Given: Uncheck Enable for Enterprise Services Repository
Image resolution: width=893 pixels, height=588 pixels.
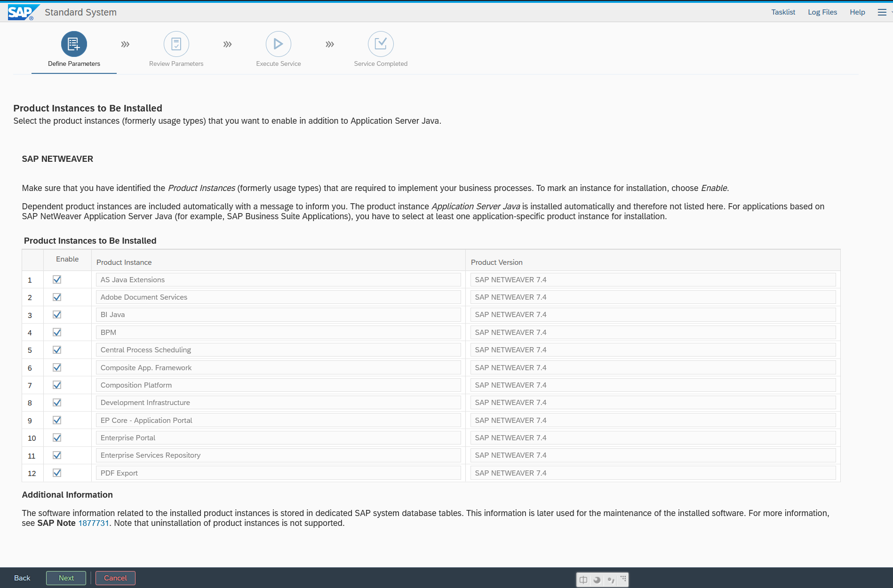Looking at the screenshot, I should pyautogui.click(x=57, y=455).
